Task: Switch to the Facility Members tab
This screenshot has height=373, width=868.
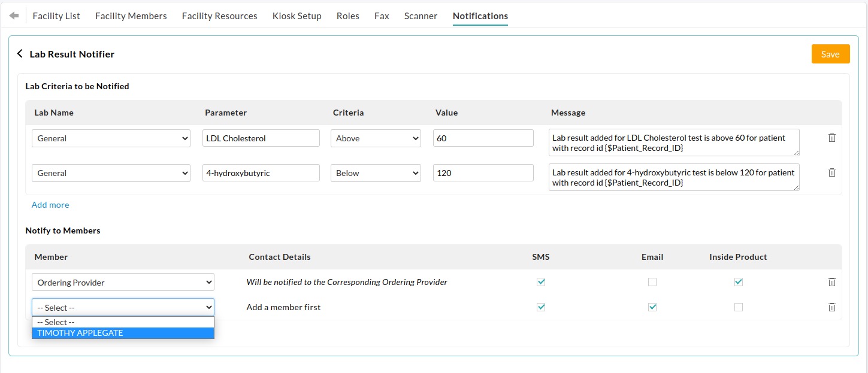Action: (x=131, y=16)
